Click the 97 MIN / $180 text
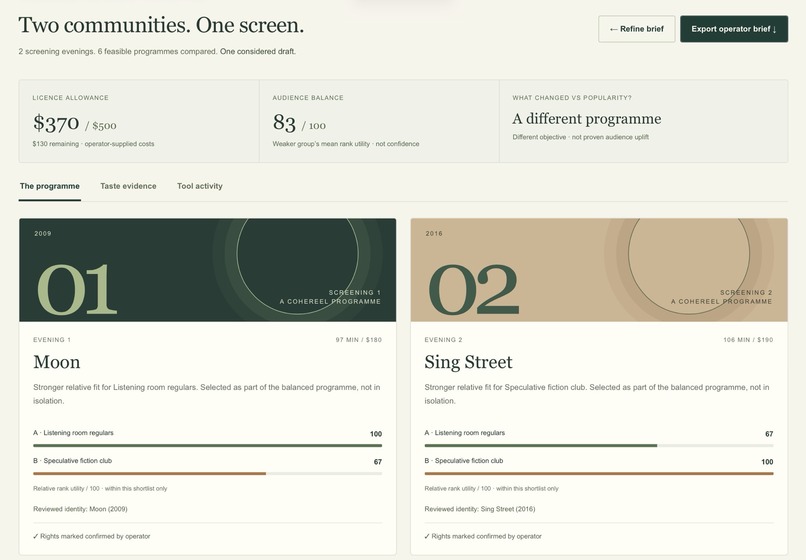The image size is (806, 560). point(359,340)
